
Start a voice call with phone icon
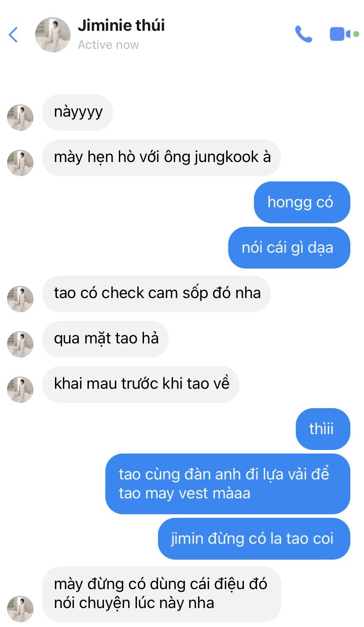tap(303, 34)
